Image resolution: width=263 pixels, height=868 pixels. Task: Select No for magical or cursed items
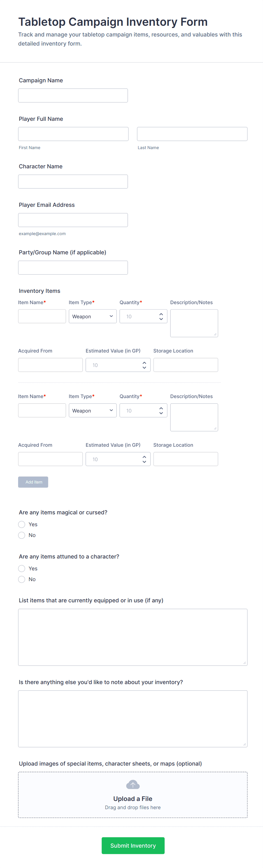point(22,535)
